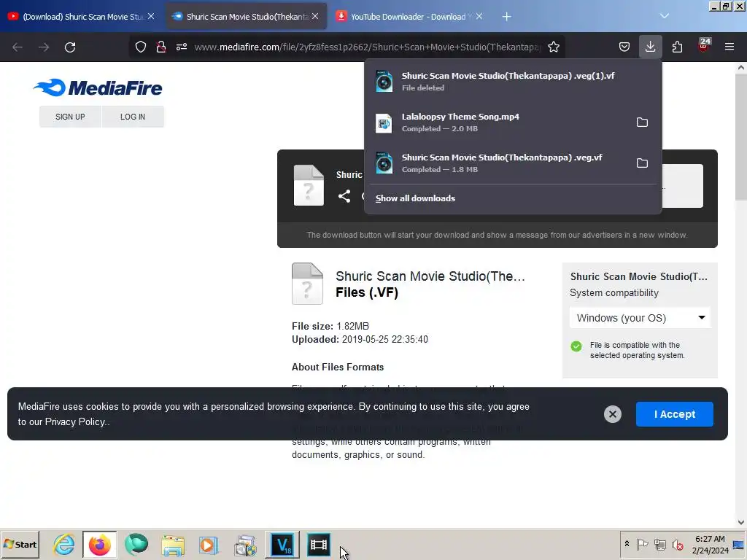The height and width of the screenshot is (560, 747).
Task: Click the 'System compatibility' label
Action: coord(614,293)
